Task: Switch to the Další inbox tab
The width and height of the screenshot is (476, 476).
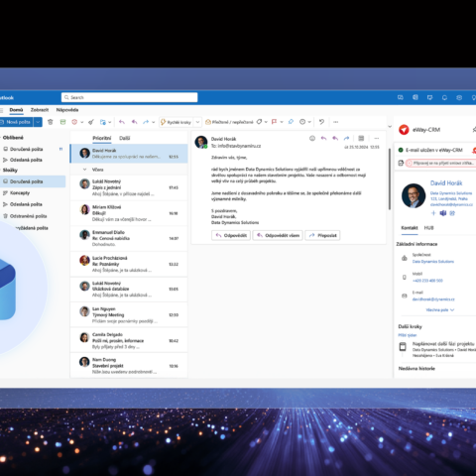Action: tap(125, 138)
